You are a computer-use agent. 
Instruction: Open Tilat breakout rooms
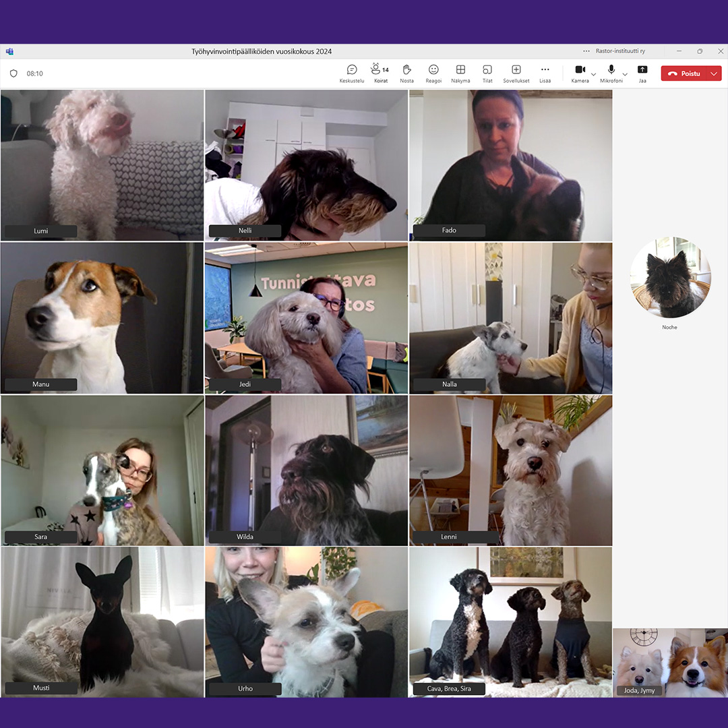click(487, 73)
